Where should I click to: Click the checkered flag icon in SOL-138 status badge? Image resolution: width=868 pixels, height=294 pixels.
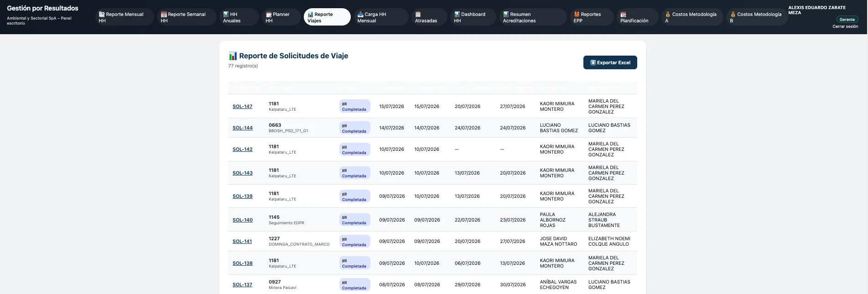coord(344,261)
